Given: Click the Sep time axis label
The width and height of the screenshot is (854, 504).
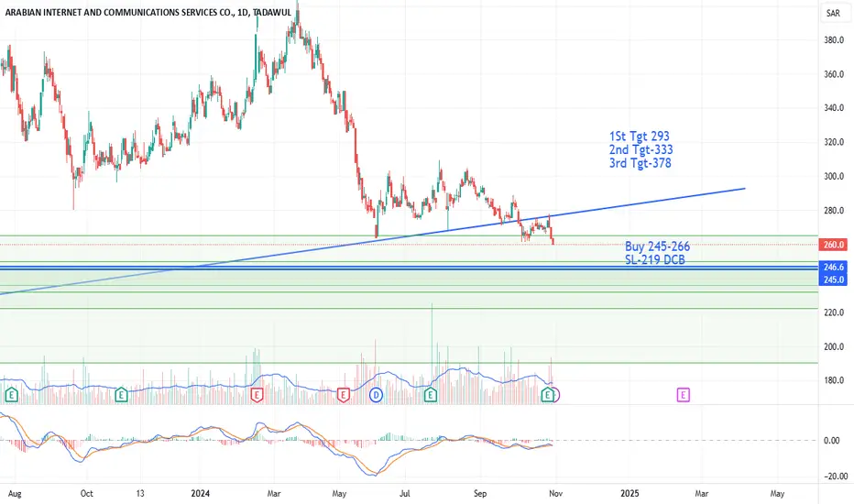Looking at the screenshot, I should coord(480,494).
